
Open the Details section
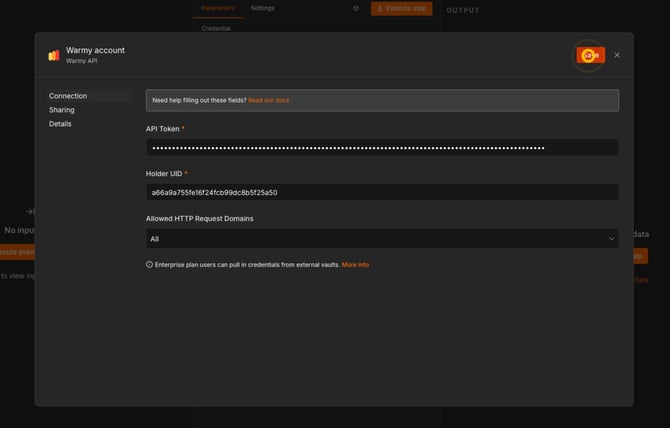(x=60, y=124)
